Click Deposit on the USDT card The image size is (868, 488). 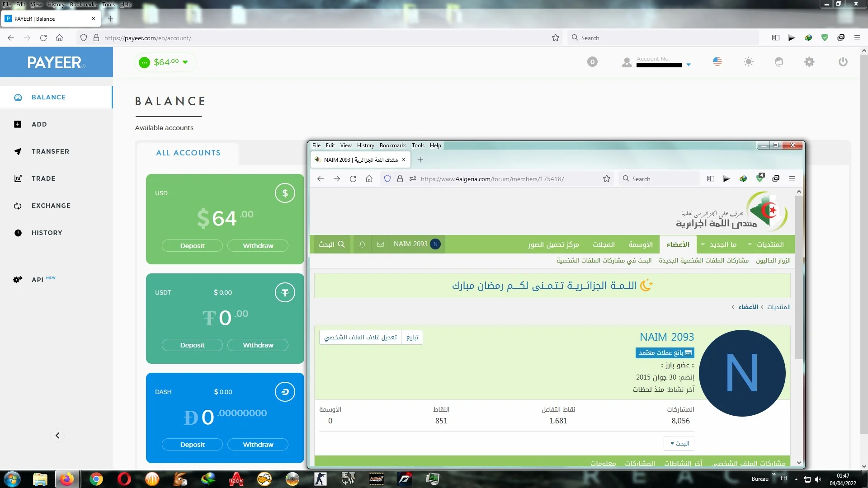192,345
